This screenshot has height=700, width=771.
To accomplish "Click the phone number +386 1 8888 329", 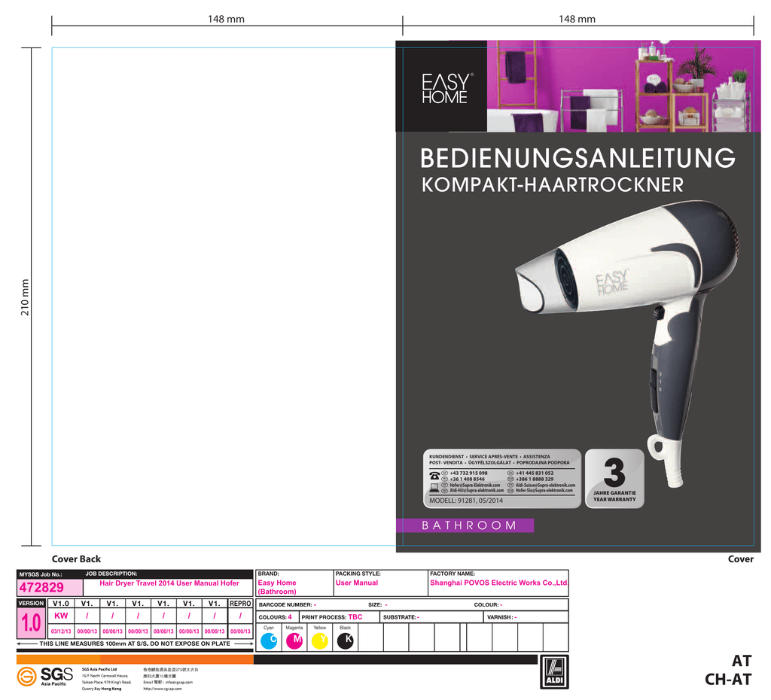I will pos(535,479).
